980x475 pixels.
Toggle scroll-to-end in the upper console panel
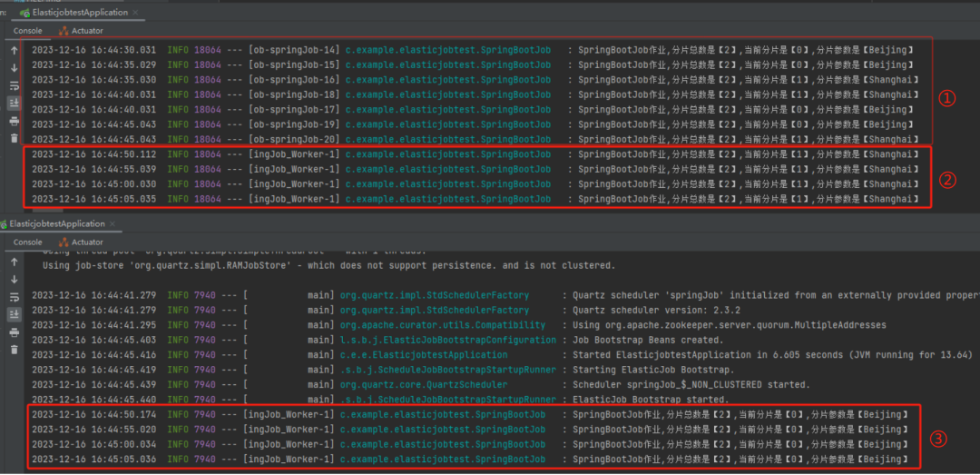[14, 104]
